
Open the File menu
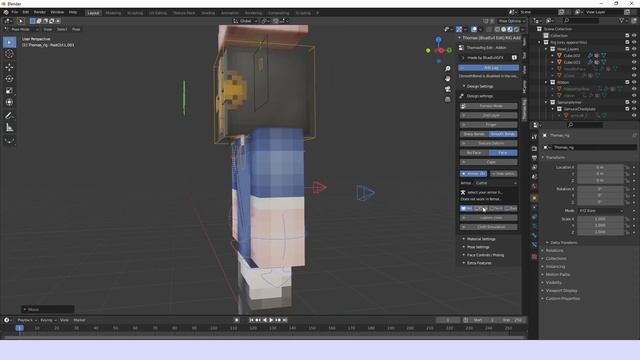[x=15, y=12]
